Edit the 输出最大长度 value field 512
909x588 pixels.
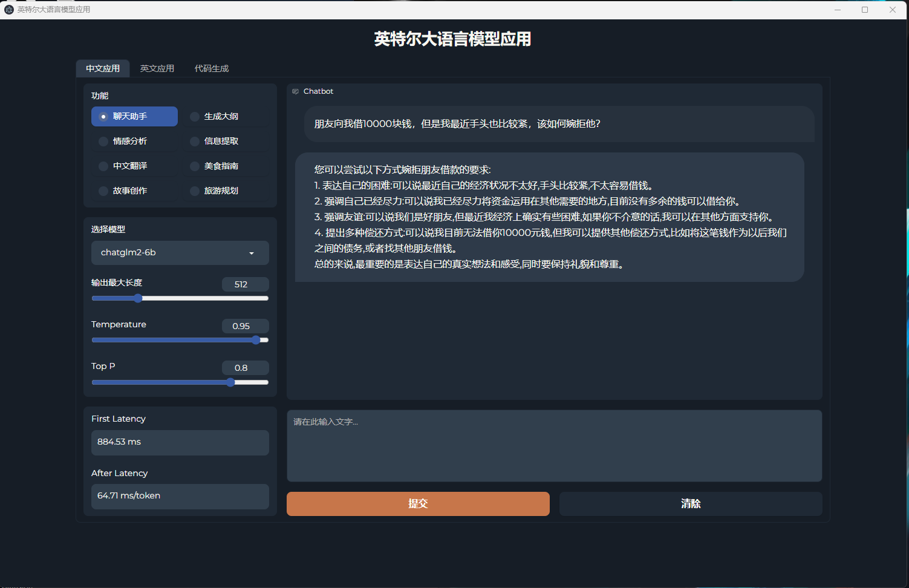(245, 284)
